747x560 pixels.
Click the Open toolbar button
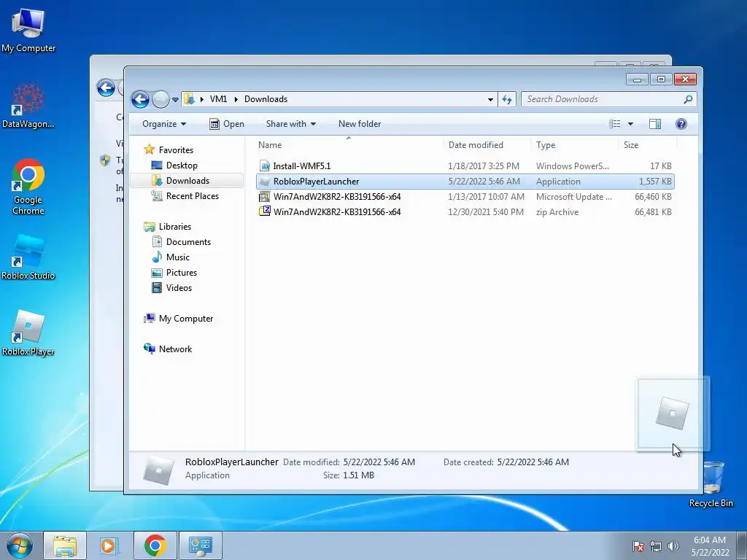point(227,124)
